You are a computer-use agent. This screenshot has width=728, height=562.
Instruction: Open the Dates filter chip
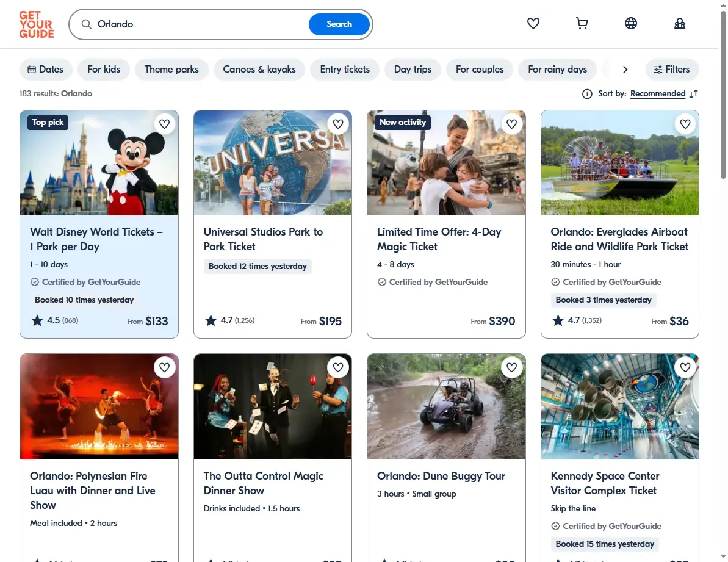coord(46,70)
